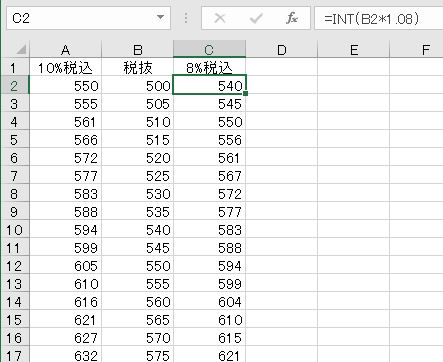443x362 pixels.
Task: Select cell C2 showing 540
Action: (x=209, y=86)
